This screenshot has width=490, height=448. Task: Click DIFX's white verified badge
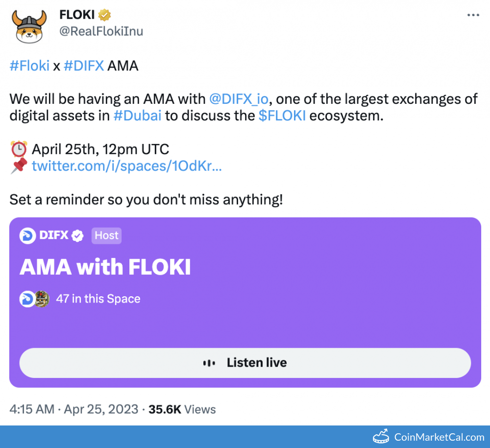pos(77,236)
